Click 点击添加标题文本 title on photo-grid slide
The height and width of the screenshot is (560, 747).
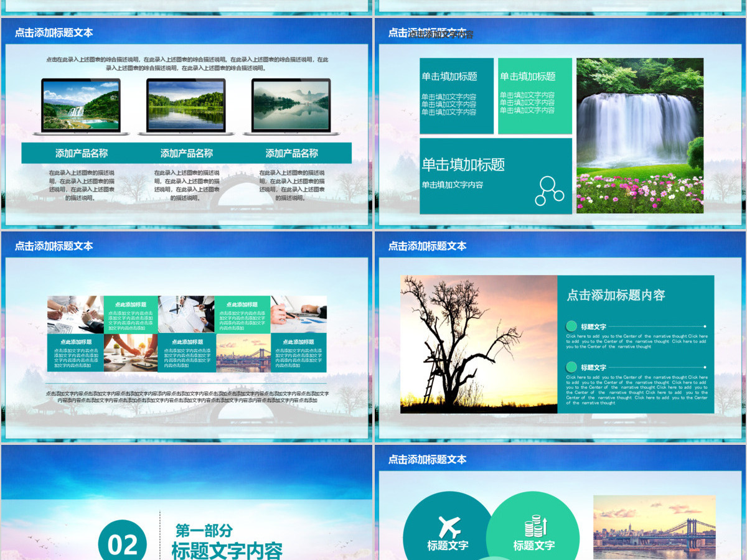tap(54, 246)
